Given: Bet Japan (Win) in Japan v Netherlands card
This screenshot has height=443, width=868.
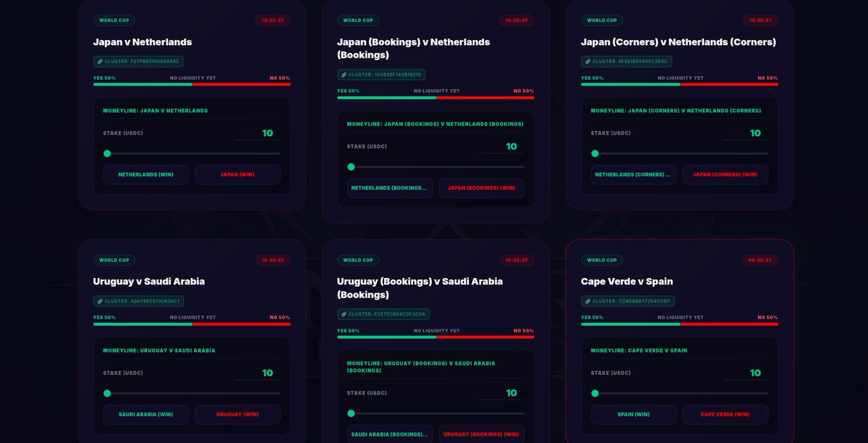Looking at the screenshot, I should click(237, 174).
